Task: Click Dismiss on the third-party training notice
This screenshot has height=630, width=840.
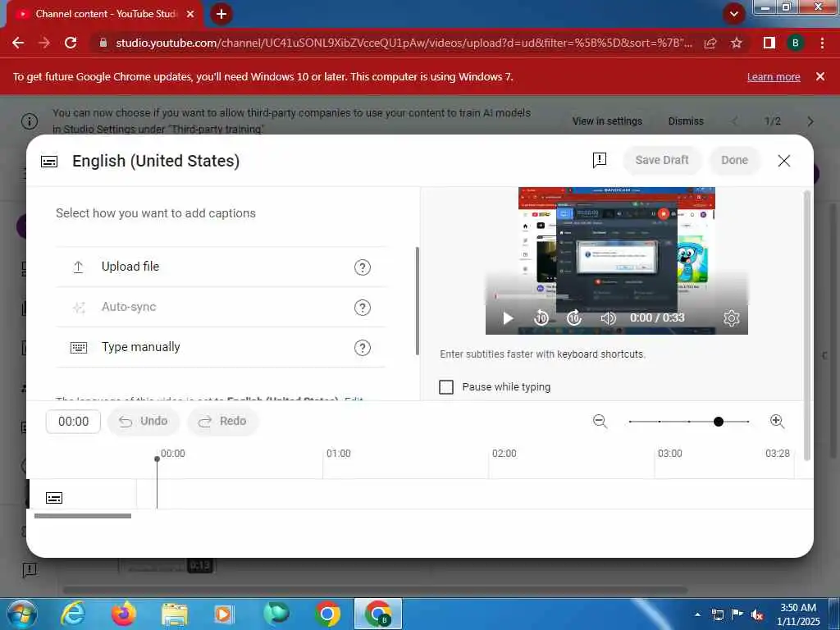Action: (686, 121)
